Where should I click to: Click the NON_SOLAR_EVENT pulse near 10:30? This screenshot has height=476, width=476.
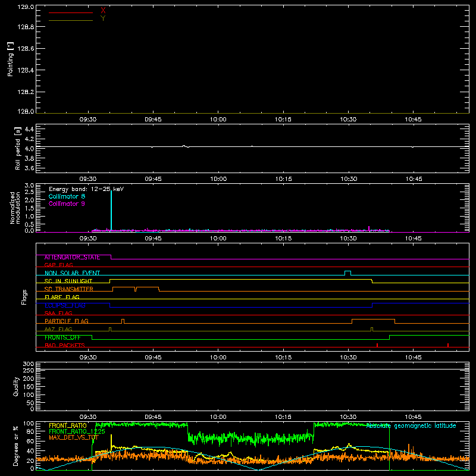click(348, 273)
